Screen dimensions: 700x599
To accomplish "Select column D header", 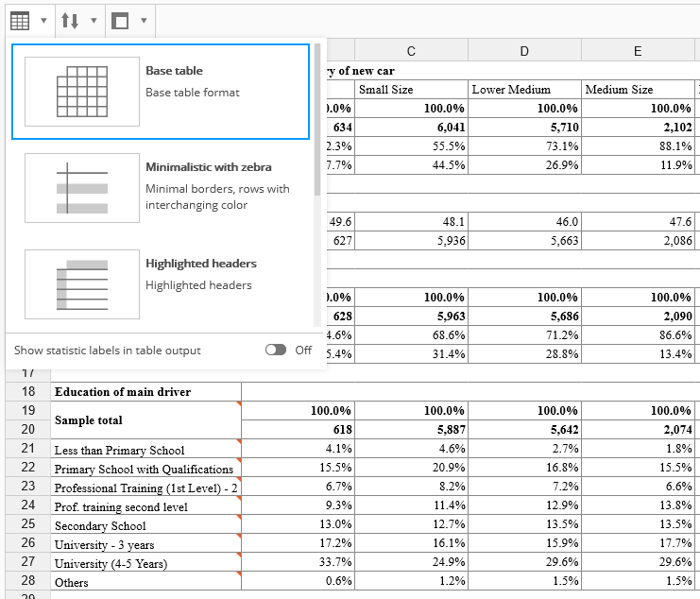I will click(524, 51).
